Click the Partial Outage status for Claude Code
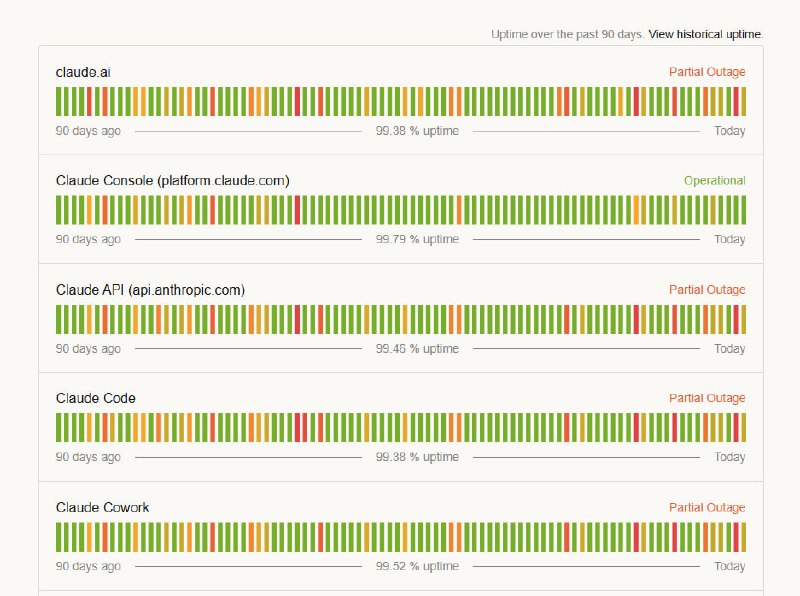 click(707, 398)
